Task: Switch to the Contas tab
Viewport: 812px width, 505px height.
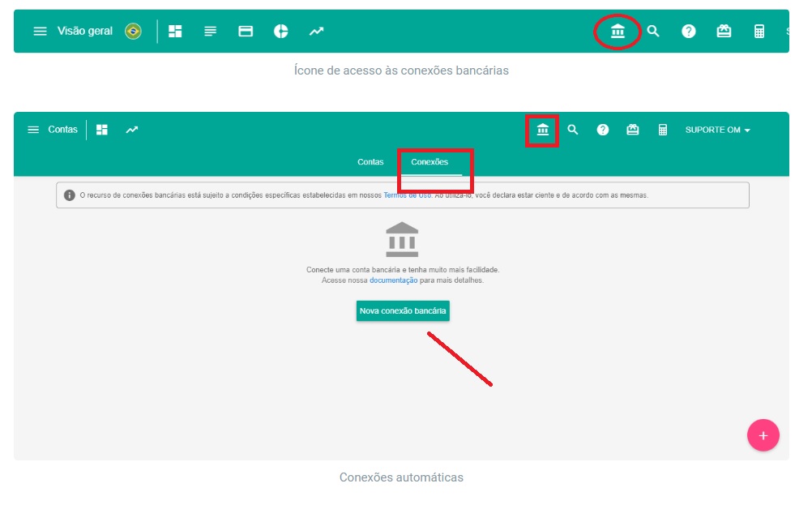Action: point(370,162)
